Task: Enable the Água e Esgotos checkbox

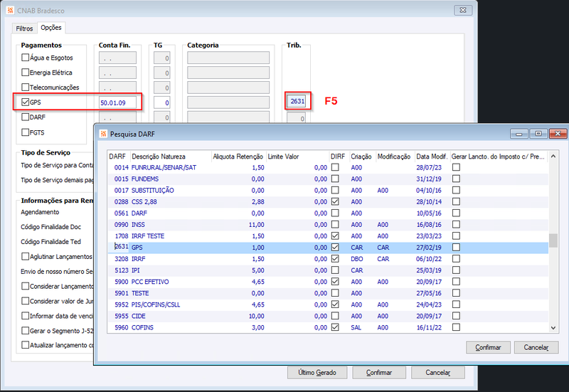Action: pyautogui.click(x=25, y=58)
